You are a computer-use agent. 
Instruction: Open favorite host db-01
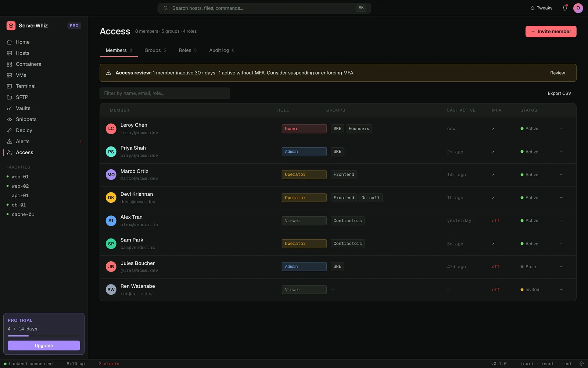(44, 205)
